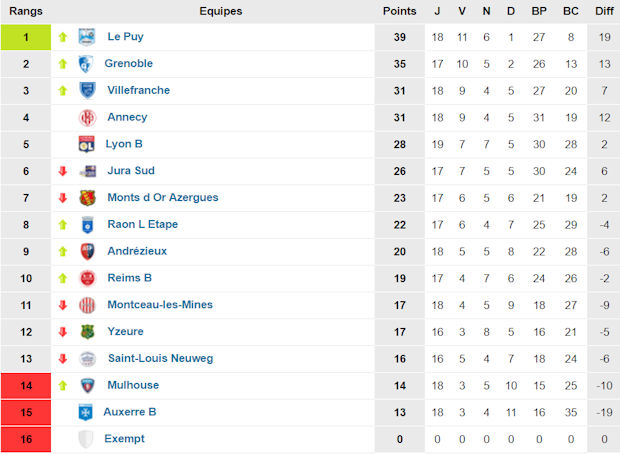Open the Villefranche team link
This screenshot has height=454, width=620.
point(139,90)
